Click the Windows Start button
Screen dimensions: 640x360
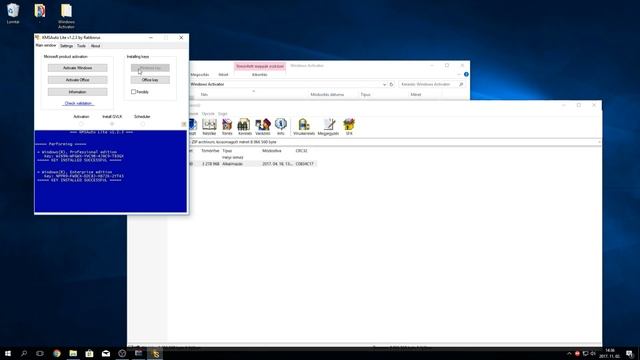pyautogui.click(x=8, y=353)
